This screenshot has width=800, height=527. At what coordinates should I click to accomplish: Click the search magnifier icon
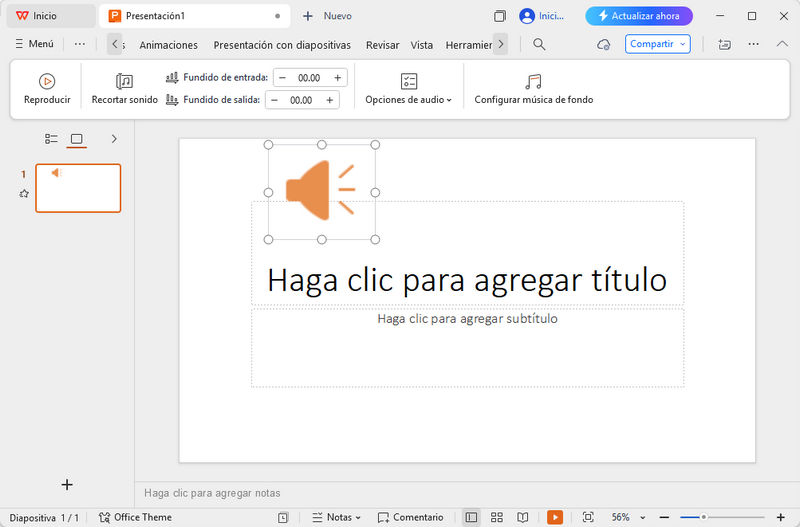click(x=539, y=44)
